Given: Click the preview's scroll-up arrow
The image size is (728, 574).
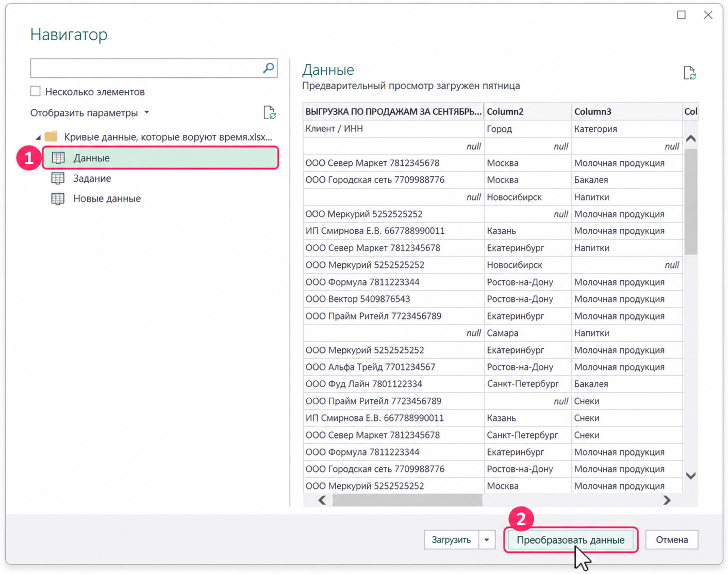Looking at the screenshot, I should click(x=691, y=138).
